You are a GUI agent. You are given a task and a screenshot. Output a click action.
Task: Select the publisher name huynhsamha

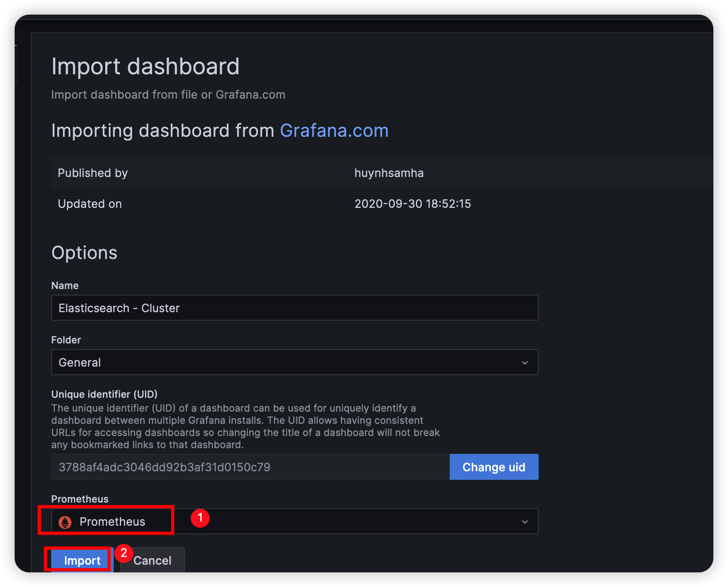[x=389, y=173]
